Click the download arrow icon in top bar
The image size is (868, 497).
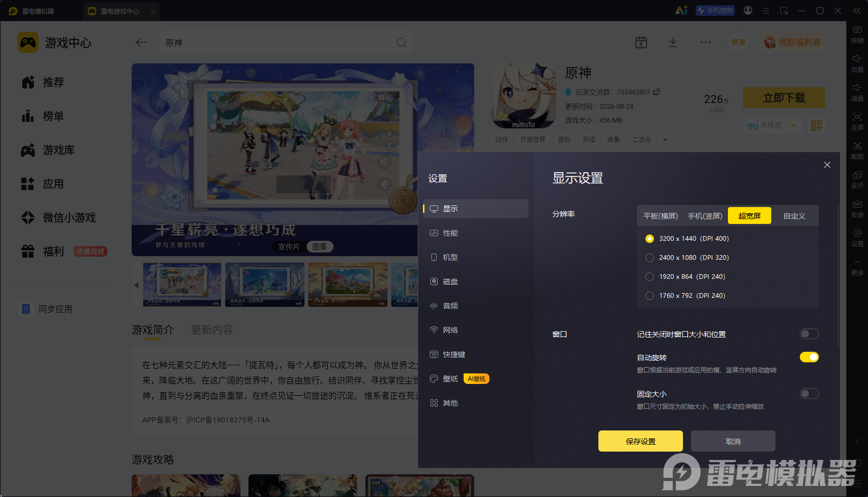(x=672, y=42)
